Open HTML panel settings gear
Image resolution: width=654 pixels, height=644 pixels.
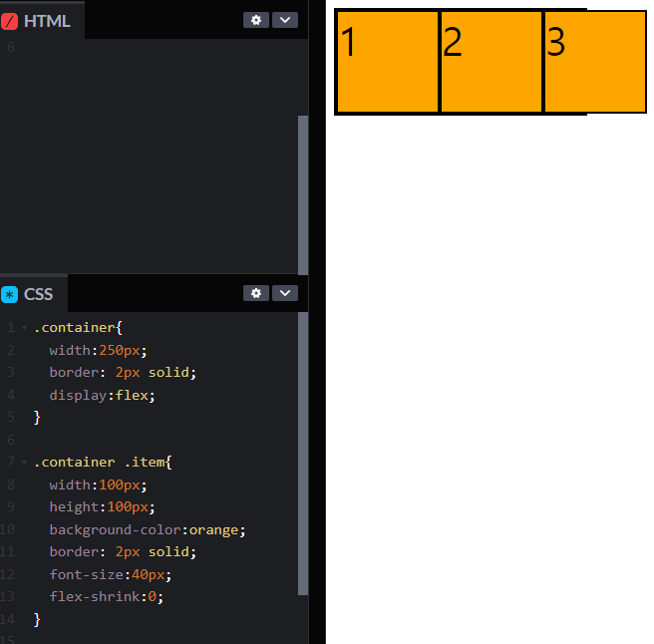(256, 20)
